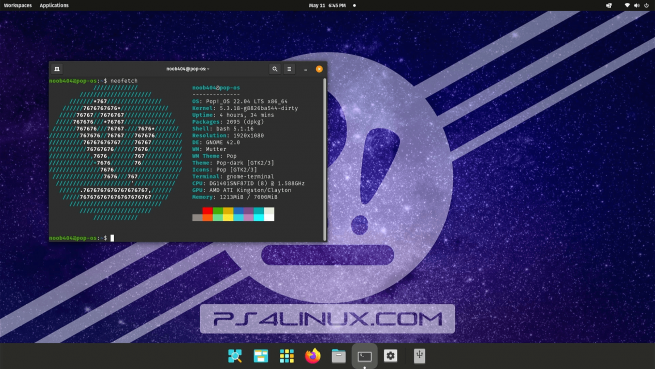Viewport: 655px width, 369px height.
Task: Open the USB drive icon in dock
Action: [419, 356]
